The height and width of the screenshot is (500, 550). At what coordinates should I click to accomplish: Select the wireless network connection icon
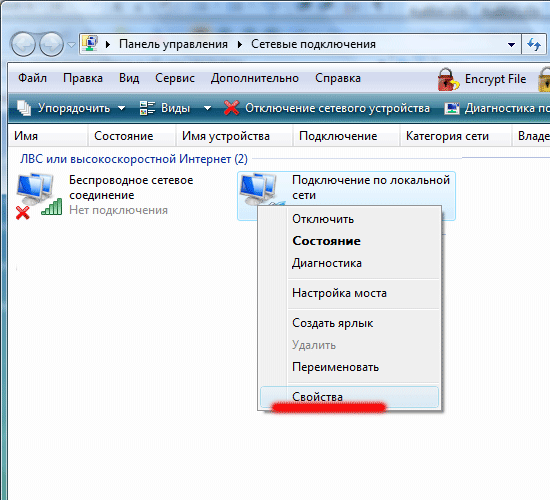tap(39, 195)
